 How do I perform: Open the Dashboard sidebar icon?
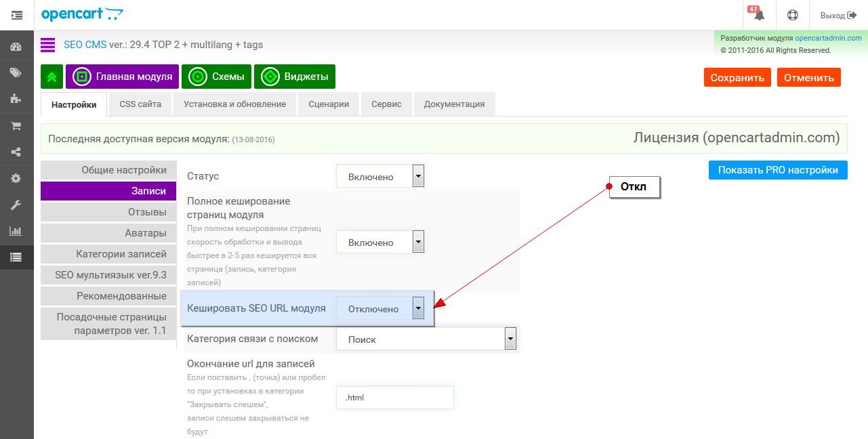coord(16,47)
